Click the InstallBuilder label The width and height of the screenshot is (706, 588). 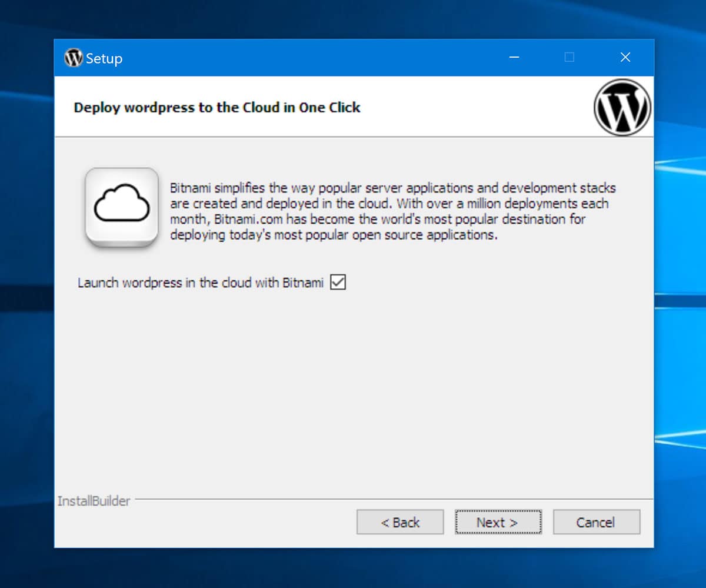point(94,501)
